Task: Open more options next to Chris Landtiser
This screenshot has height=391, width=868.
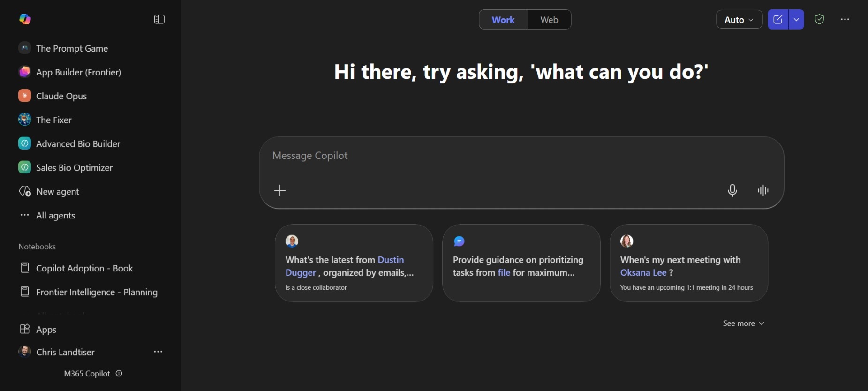Action: pyautogui.click(x=159, y=352)
